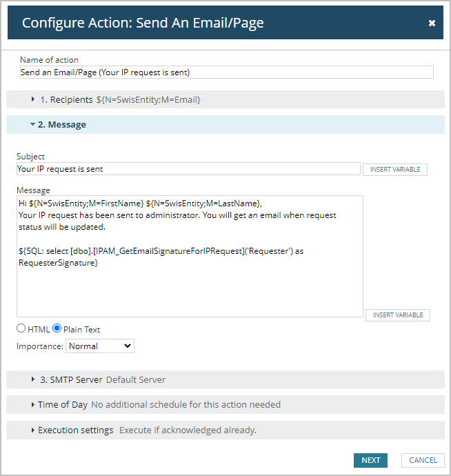Click Insert Variable next to Message body
The height and width of the screenshot is (476, 451).
coord(398,315)
